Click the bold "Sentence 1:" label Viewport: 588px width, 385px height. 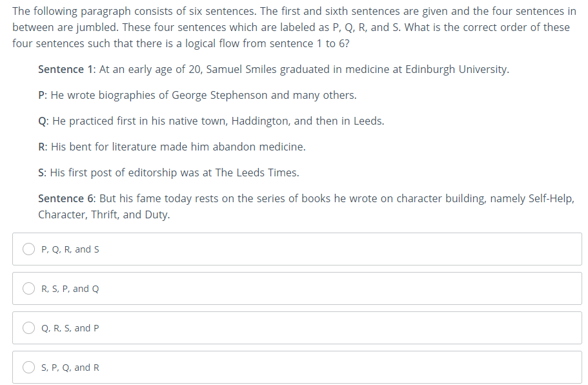tap(67, 69)
